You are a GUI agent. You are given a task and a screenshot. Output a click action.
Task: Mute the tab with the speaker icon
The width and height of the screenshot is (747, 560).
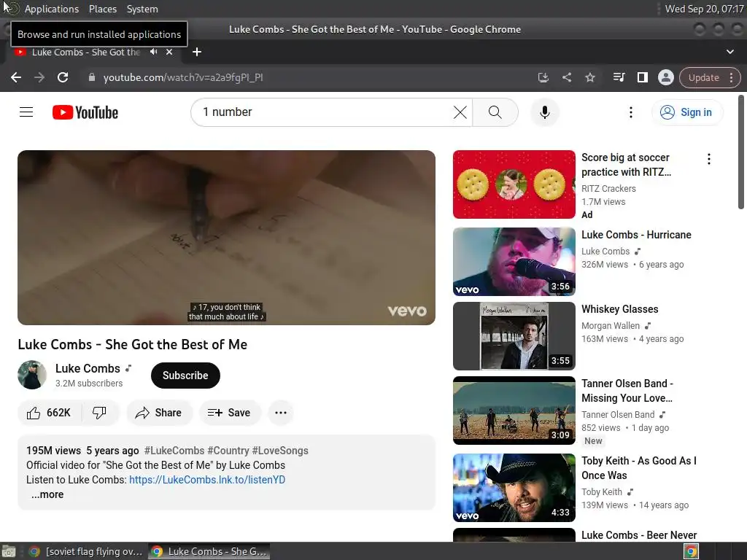pos(153,52)
